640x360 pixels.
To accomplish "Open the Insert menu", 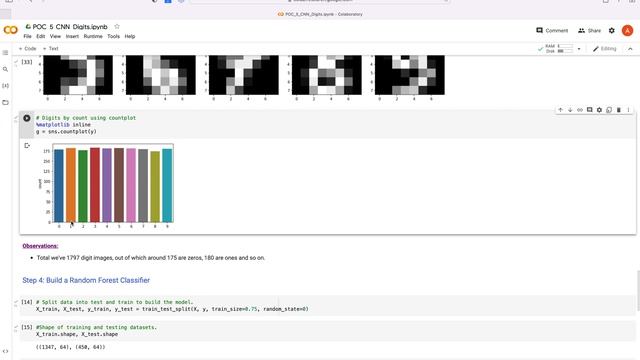I will point(72,36).
